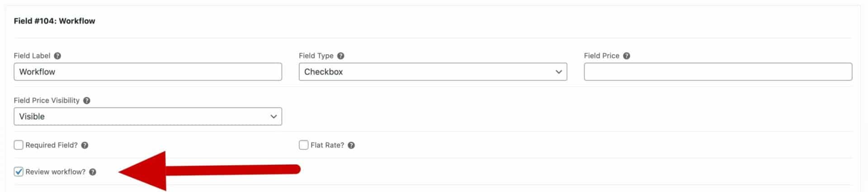Click the Field Price Visibility label text
868x192 pixels.
(47, 101)
